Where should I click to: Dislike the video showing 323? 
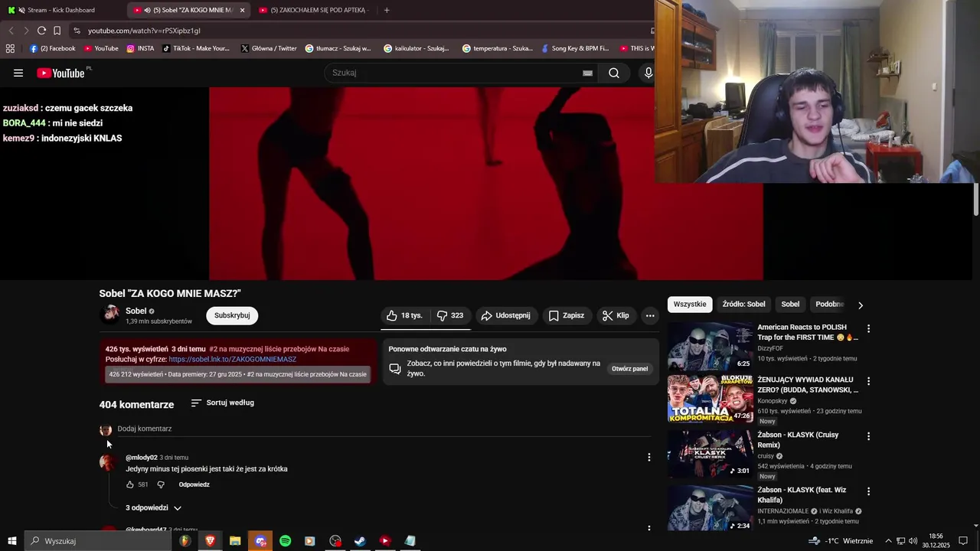[x=450, y=315]
